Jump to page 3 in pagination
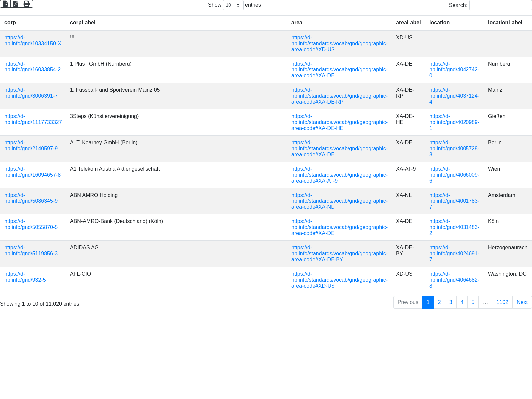Screen dimensions: 532x399 point(451,302)
